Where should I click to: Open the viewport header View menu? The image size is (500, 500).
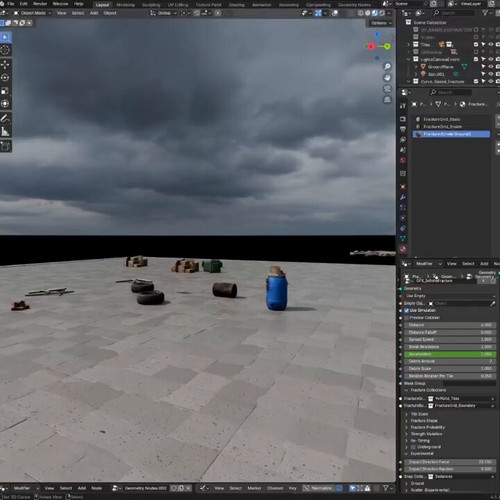coord(62,13)
